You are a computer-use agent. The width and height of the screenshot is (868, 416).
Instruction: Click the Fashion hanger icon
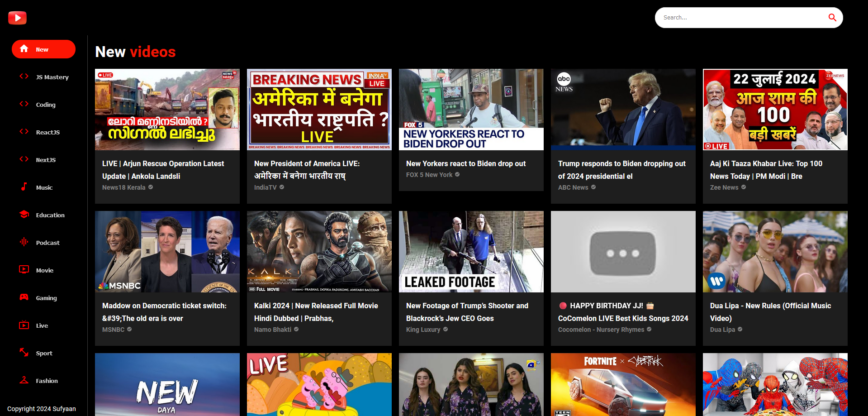pyautogui.click(x=24, y=380)
